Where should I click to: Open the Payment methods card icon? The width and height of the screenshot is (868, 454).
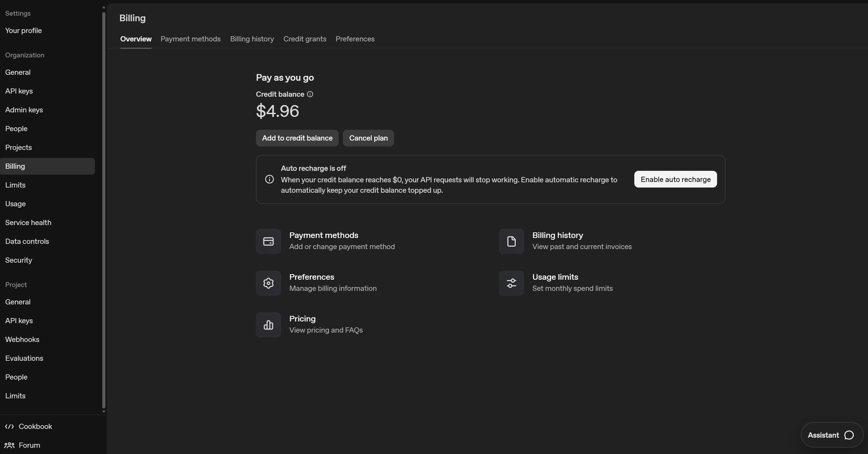(268, 241)
